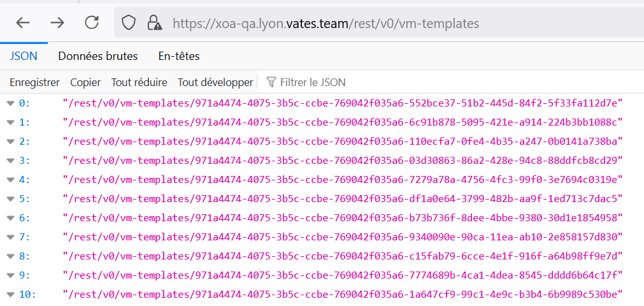The width and height of the screenshot is (644, 306).
Task: Select the value ending in dddd6b64c17f
Action: pyautogui.click(x=343, y=275)
